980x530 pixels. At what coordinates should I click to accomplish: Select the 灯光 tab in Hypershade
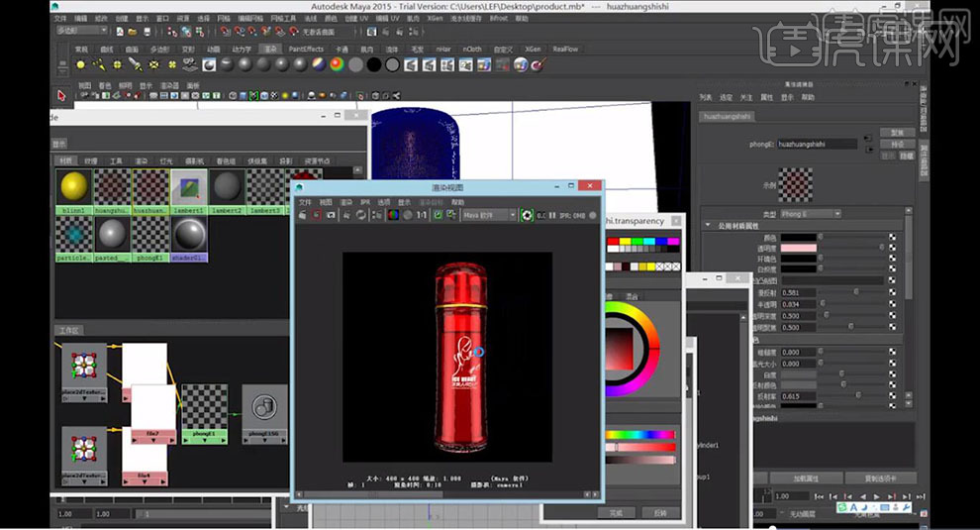click(165, 160)
